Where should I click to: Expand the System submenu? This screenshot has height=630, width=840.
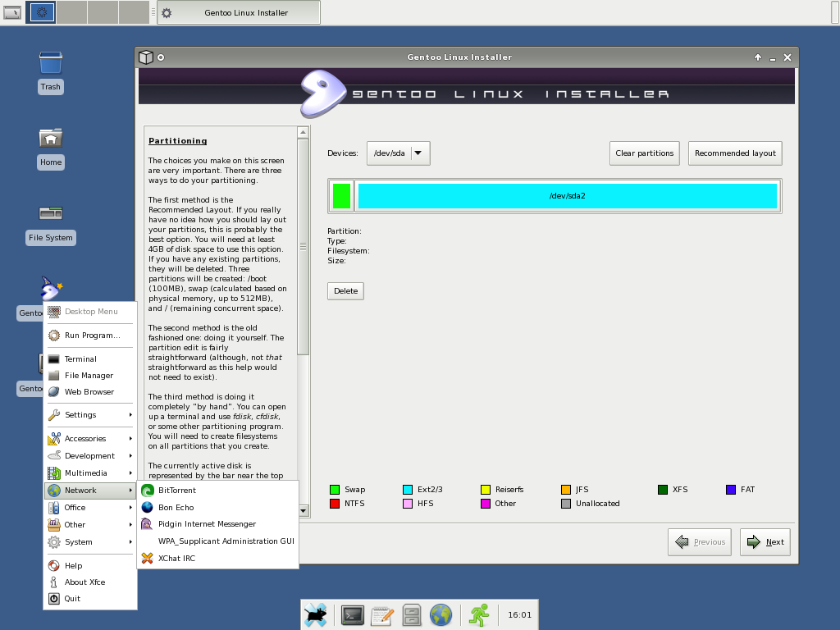click(89, 542)
